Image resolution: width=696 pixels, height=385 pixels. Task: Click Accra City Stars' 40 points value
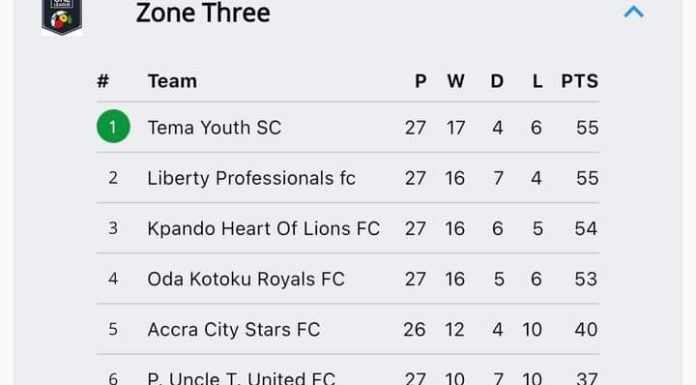coord(586,330)
